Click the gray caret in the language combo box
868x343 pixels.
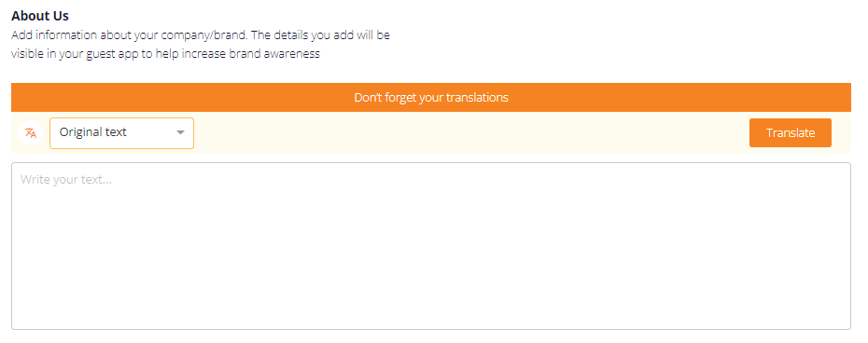click(180, 132)
